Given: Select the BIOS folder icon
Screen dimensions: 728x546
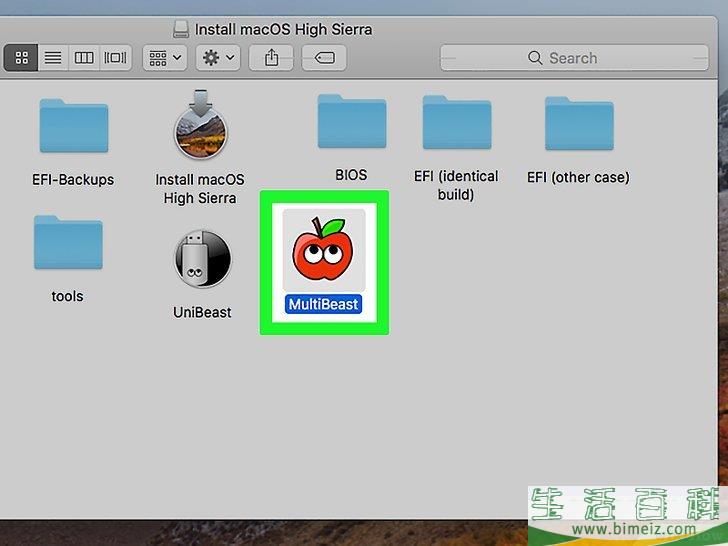Looking at the screenshot, I should 352,121.
